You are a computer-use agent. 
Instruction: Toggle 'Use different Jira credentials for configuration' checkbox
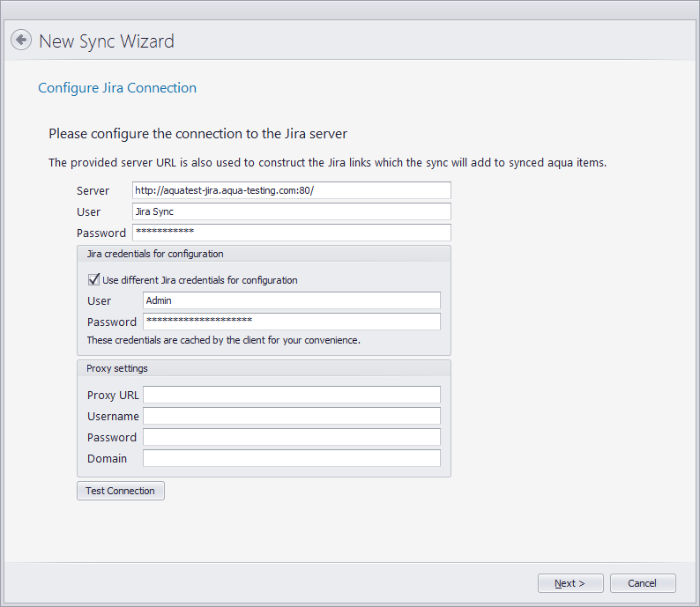point(93,280)
